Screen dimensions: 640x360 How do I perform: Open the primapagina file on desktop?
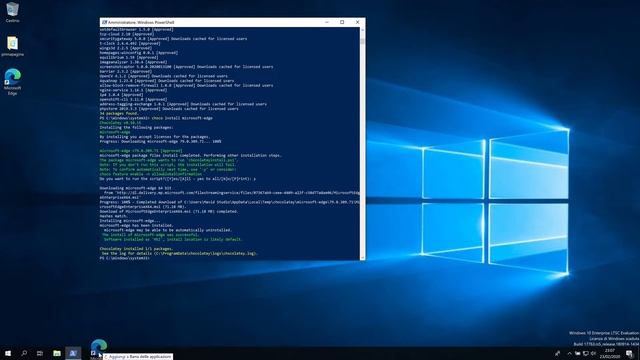tap(12, 46)
